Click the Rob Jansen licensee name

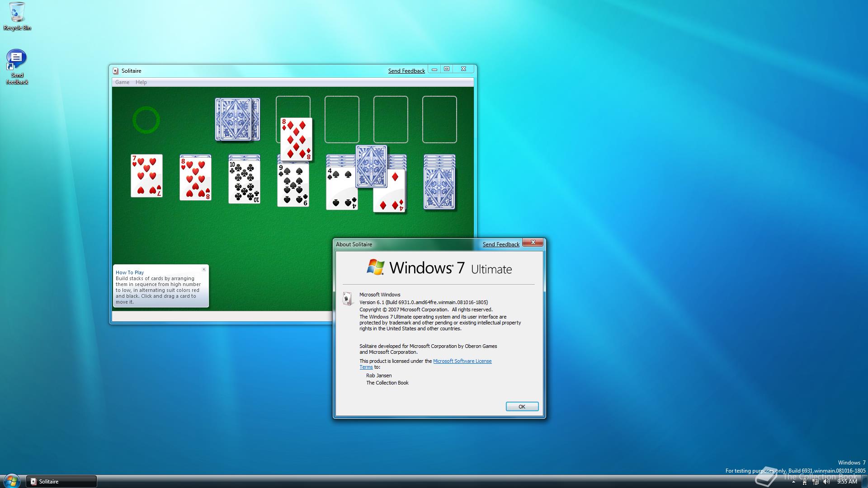click(x=379, y=375)
